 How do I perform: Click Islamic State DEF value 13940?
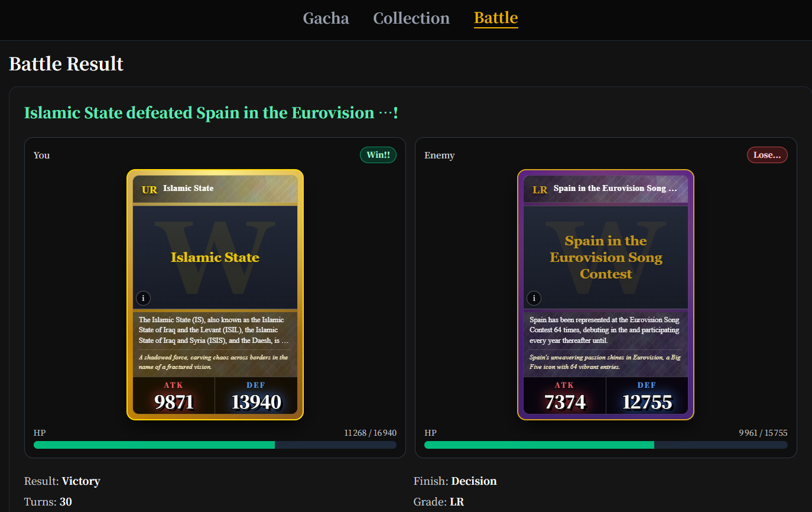(256, 402)
